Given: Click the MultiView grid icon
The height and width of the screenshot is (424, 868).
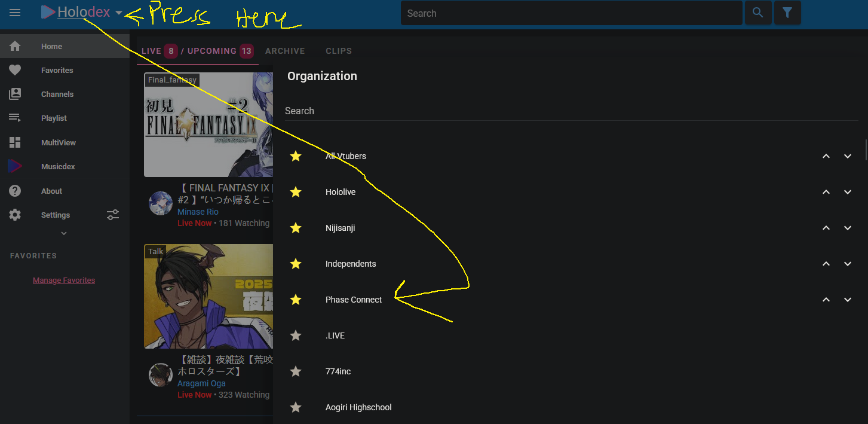Looking at the screenshot, I should coord(15,142).
